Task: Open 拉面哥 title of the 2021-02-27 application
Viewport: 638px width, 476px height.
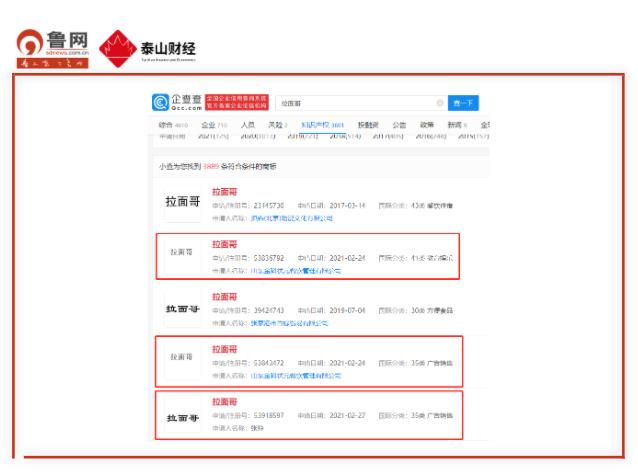Action: point(224,402)
